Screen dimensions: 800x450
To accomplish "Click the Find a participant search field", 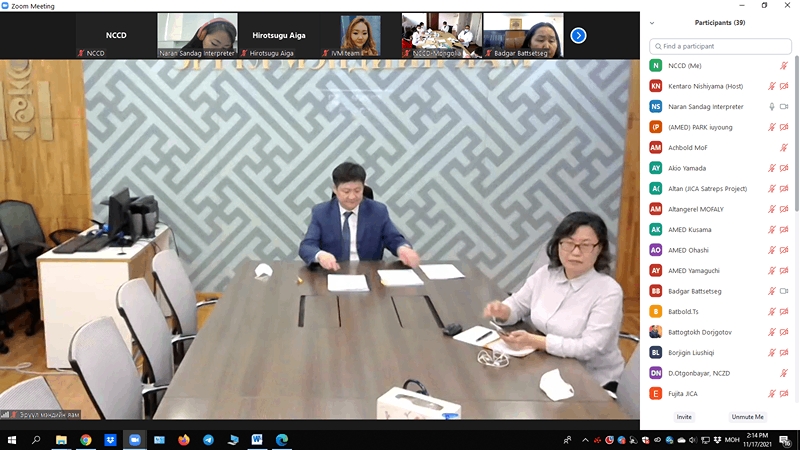I will coord(720,46).
